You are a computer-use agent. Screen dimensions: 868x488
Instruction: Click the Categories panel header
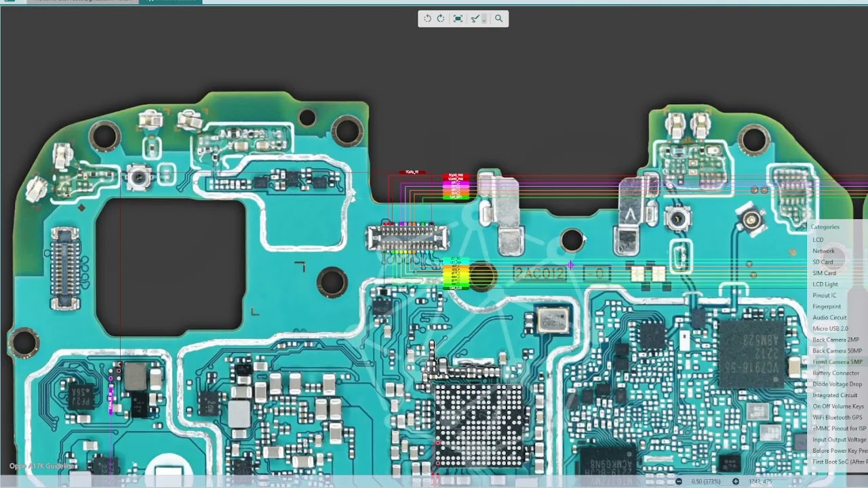[x=825, y=227]
